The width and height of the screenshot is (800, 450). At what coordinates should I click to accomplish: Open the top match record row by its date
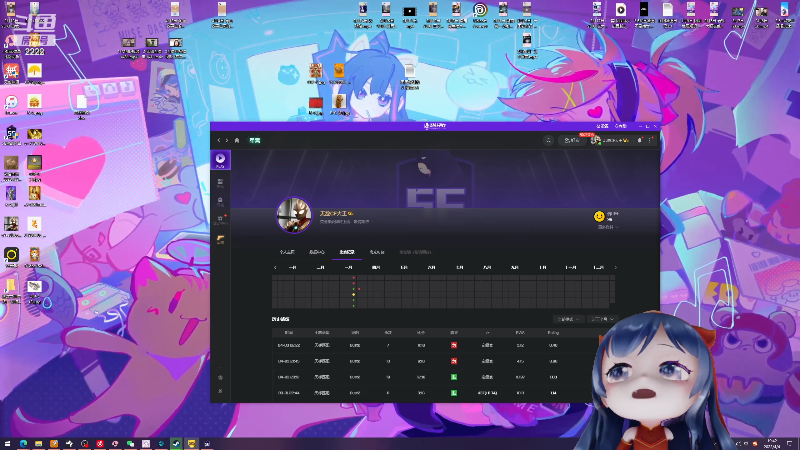(x=289, y=345)
